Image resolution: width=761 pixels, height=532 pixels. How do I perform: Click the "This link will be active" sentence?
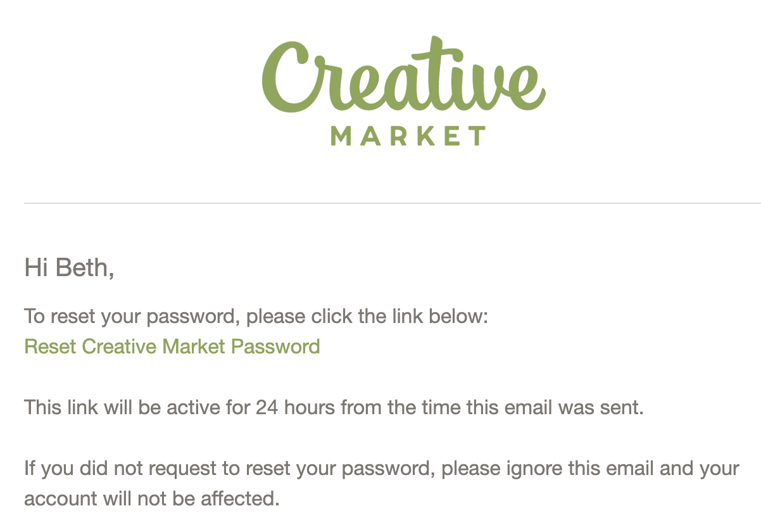coord(334,408)
